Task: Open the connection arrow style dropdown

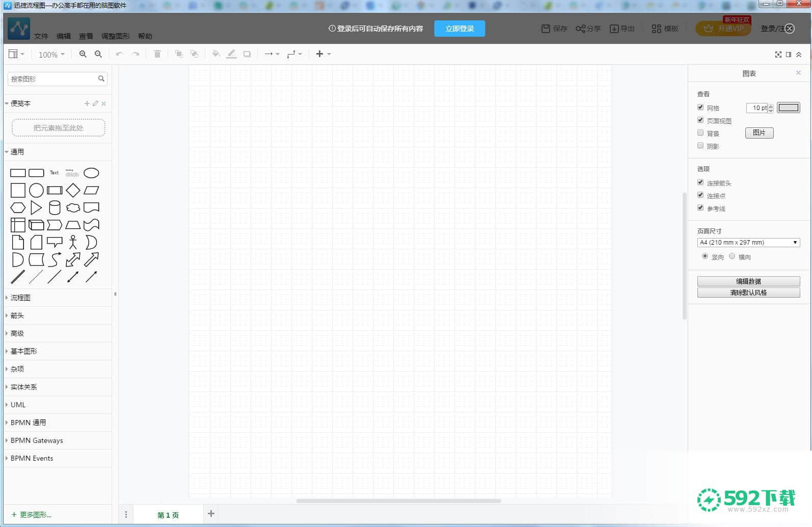Action: [272, 54]
